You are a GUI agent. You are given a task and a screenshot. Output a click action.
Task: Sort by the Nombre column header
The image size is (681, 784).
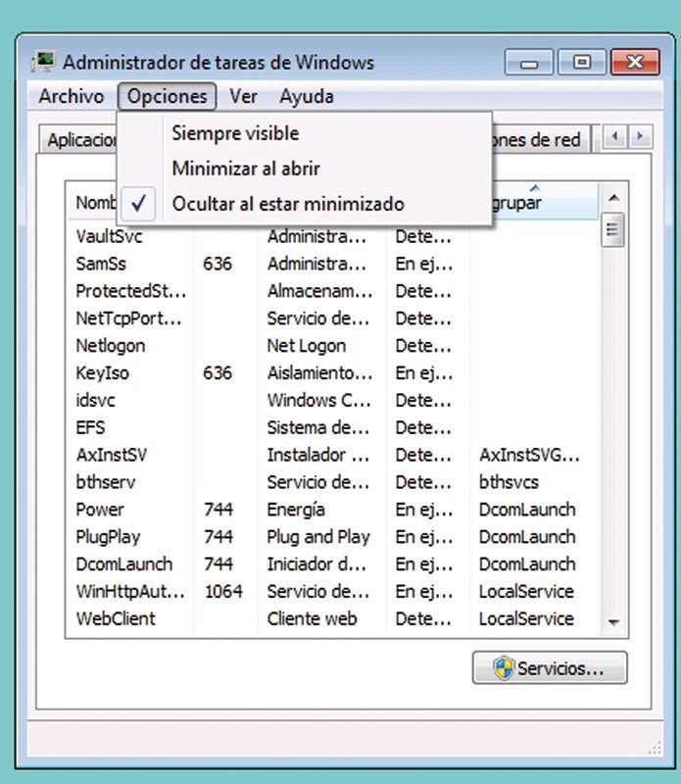[x=92, y=203]
